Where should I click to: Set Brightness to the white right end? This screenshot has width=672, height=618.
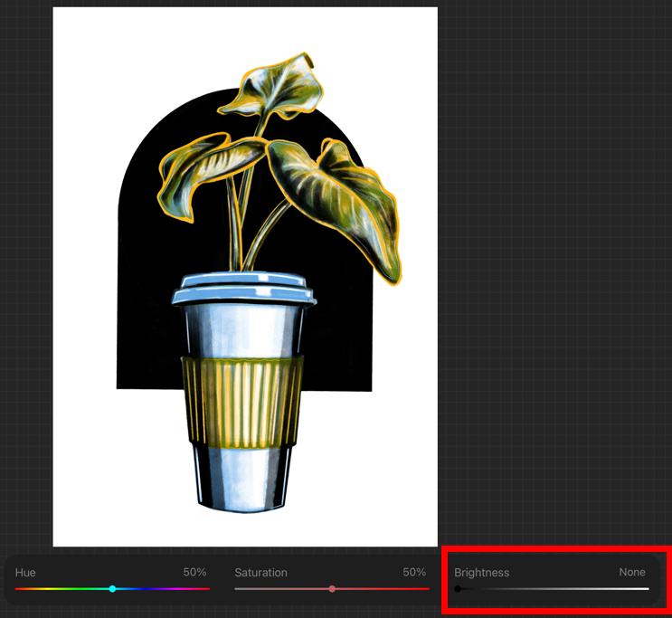pos(647,589)
